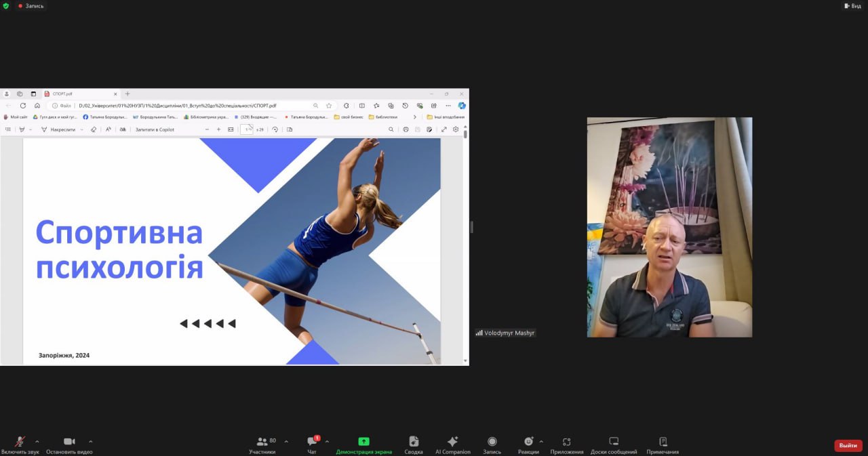
Task: Toggle recording with the Запись toolbar button
Action: tap(492, 444)
